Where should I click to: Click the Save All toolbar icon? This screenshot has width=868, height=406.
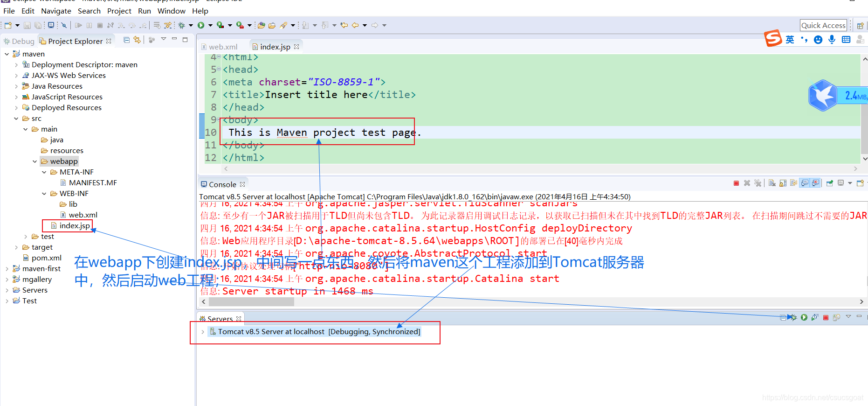pos(38,25)
